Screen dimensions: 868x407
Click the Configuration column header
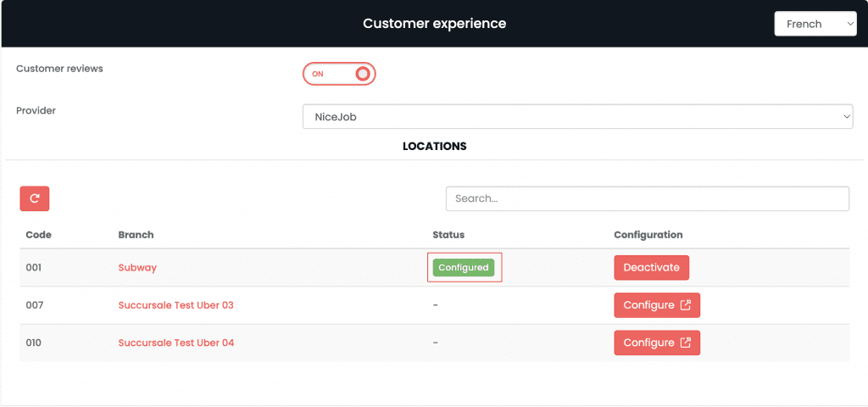[x=648, y=235]
